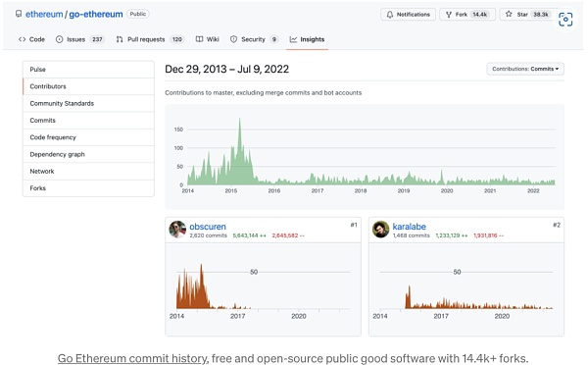Open the Security tab

click(x=254, y=39)
